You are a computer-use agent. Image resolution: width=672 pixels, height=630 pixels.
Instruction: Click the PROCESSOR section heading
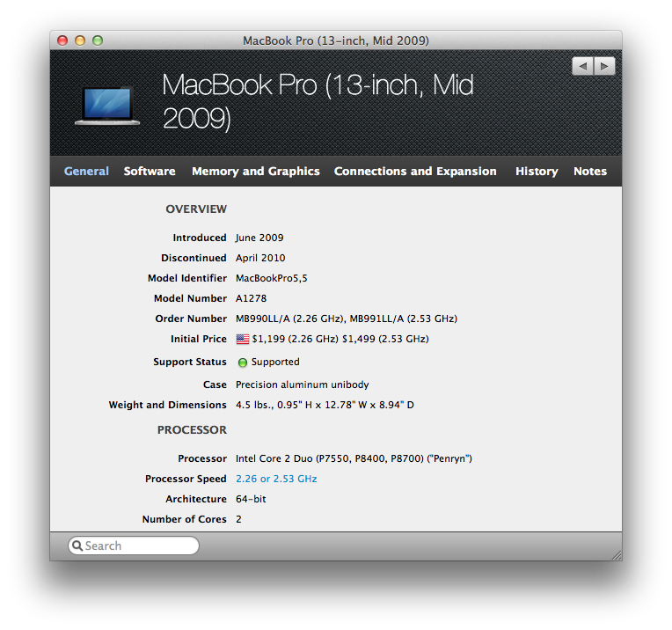pyautogui.click(x=192, y=429)
